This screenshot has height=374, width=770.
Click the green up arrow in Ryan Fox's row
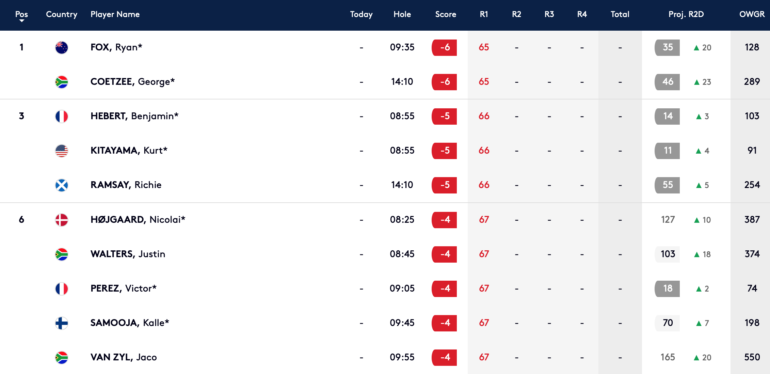pyautogui.click(x=696, y=48)
